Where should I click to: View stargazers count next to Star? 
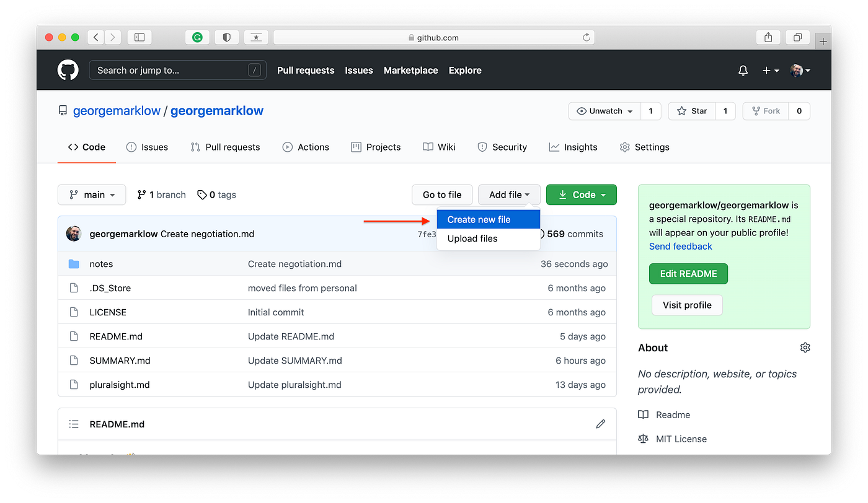(725, 111)
